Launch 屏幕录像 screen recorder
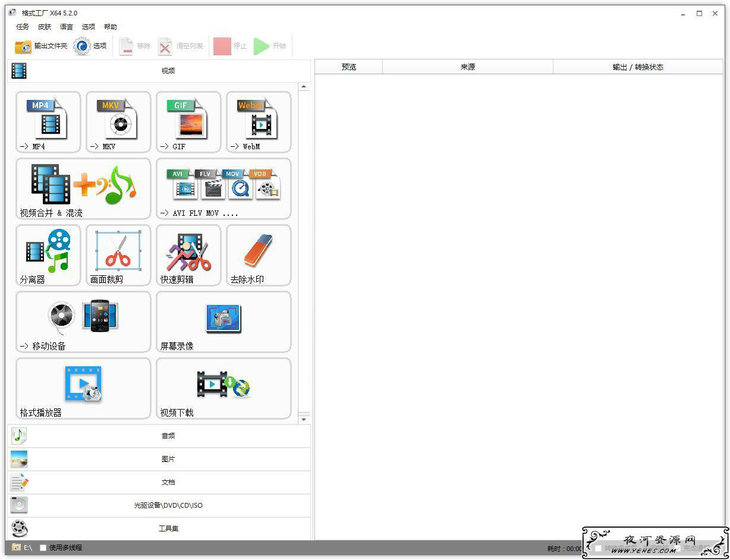Screen dimensions: 730x560 pyautogui.click(x=224, y=322)
